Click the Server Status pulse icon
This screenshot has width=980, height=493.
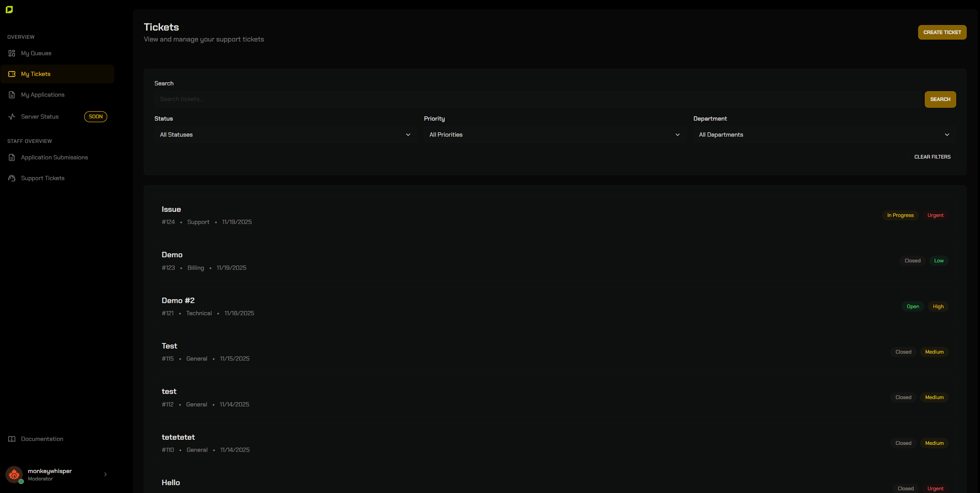12,117
